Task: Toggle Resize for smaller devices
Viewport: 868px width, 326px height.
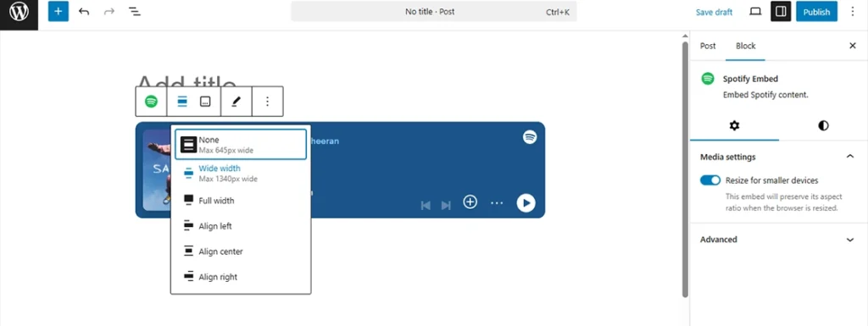Action: (x=710, y=180)
